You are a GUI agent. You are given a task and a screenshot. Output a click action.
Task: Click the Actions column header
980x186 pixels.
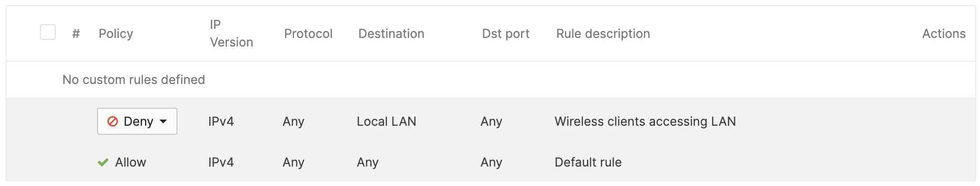click(x=944, y=34)
